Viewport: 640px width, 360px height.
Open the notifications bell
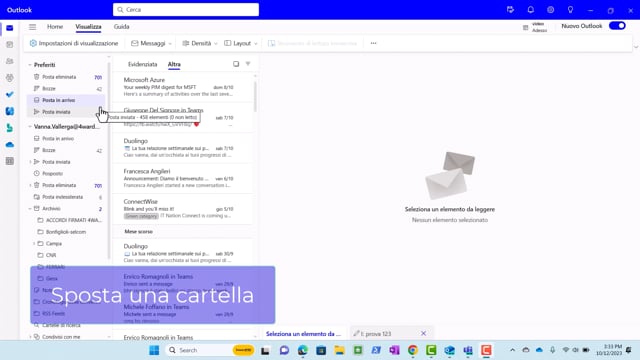(x=531, y=10)
